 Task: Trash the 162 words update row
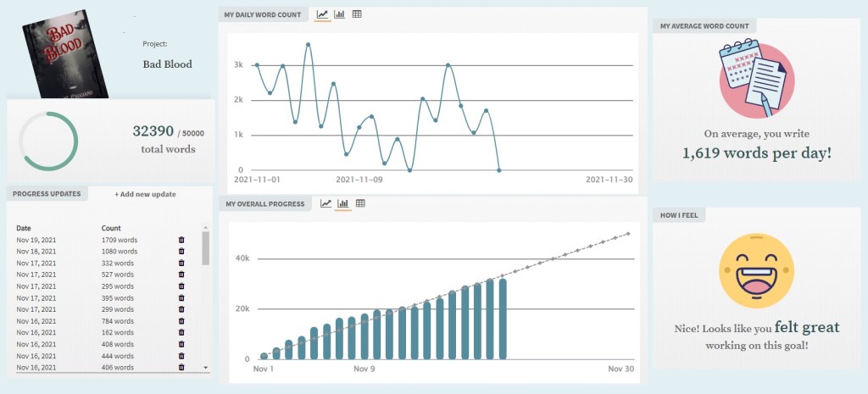pos(181,333)
